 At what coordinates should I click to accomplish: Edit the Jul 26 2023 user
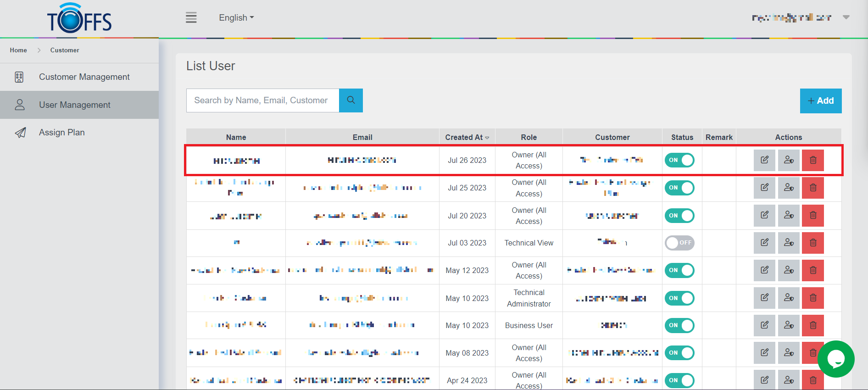point(764,160)
